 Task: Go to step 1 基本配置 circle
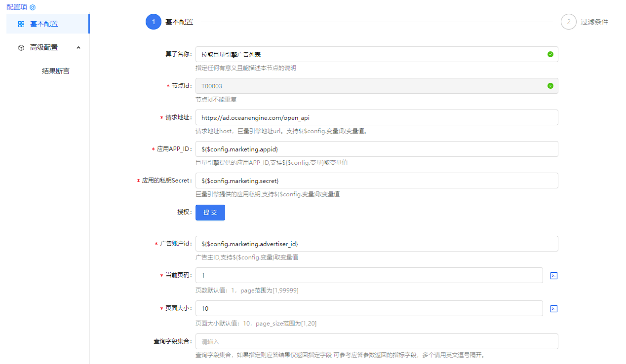coord(154,22)
